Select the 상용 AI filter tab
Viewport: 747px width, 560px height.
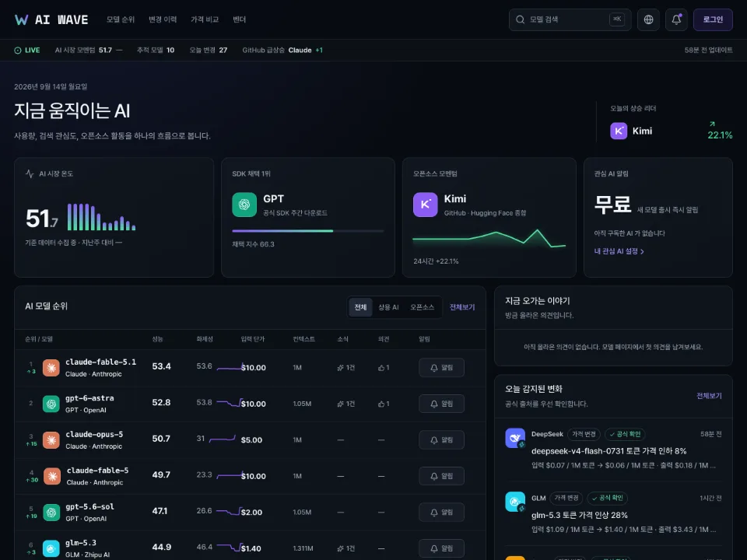[x=388, y=307]
